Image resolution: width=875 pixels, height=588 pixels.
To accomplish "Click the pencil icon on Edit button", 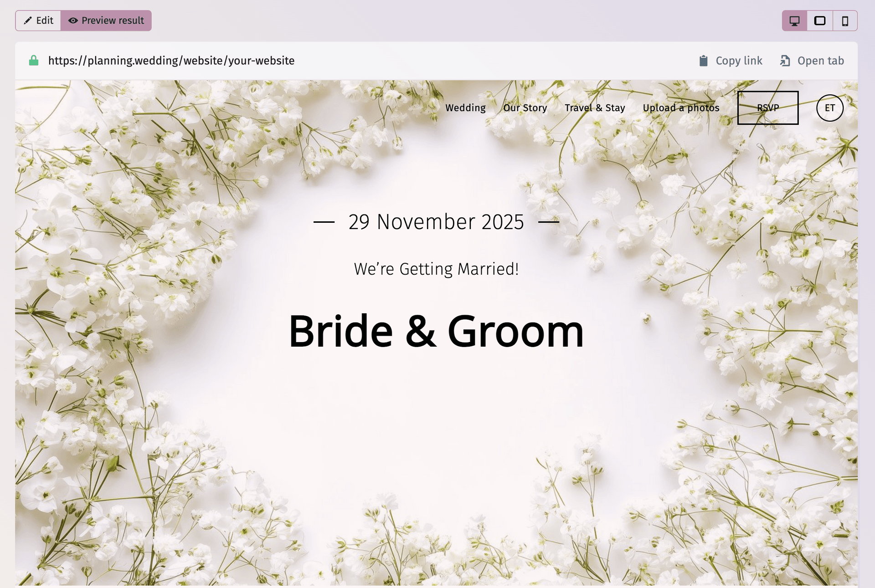I will click(x=28, y=20).
